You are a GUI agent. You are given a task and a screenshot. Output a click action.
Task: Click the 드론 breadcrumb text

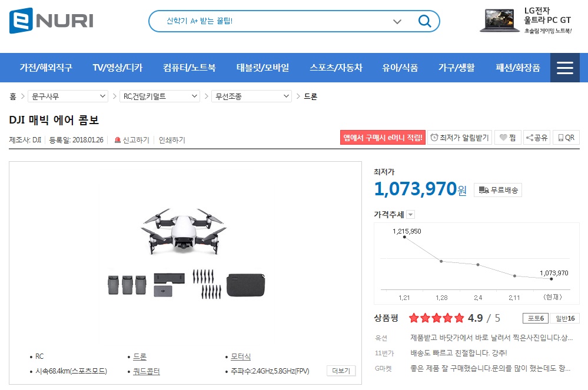[311, 96]
